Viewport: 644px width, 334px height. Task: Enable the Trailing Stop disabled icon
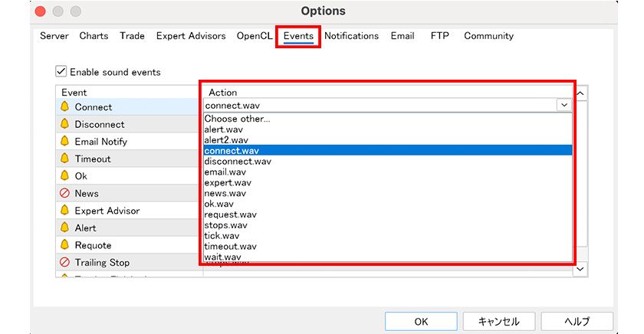(x=64, y=263)
